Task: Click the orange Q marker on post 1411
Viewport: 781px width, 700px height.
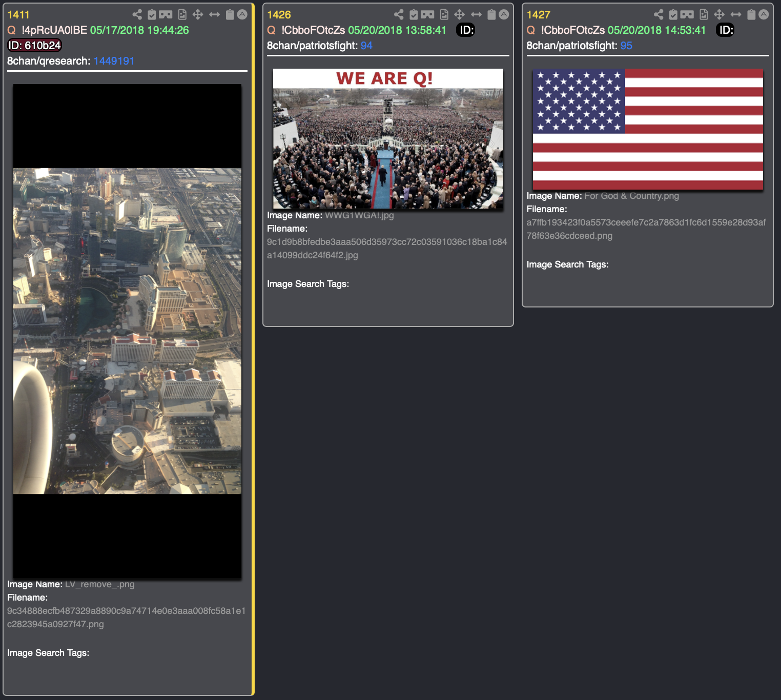Action: point(12,30)
